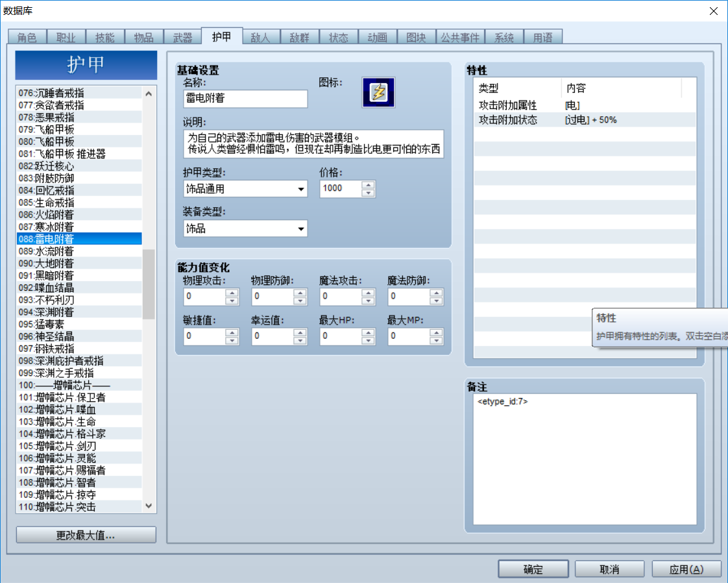
Task: Click the 内容 column header in traits
Action: [x=621, y=88]
